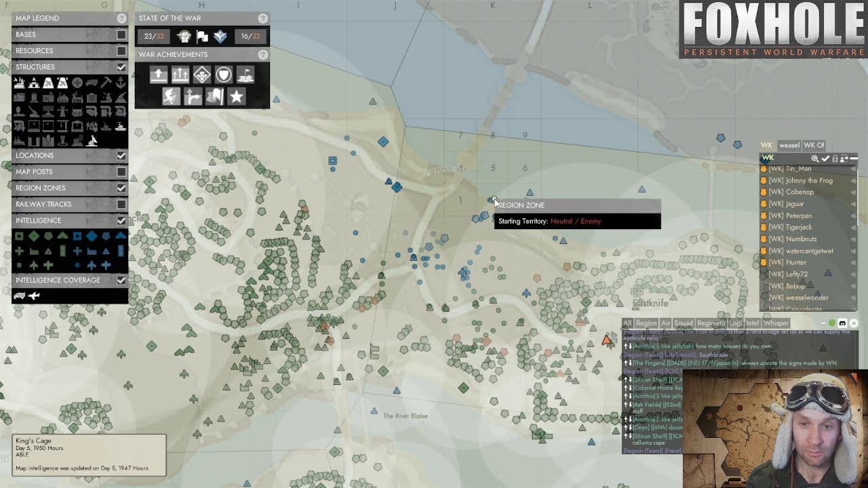
Task: Open chat settings gear icon
Action: pos(854,323)
